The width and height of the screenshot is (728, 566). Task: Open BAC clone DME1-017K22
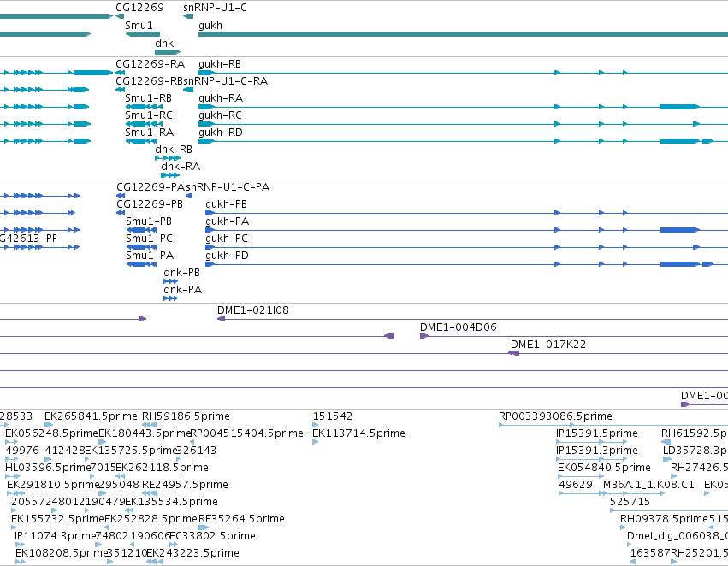[x=548, y=345]
